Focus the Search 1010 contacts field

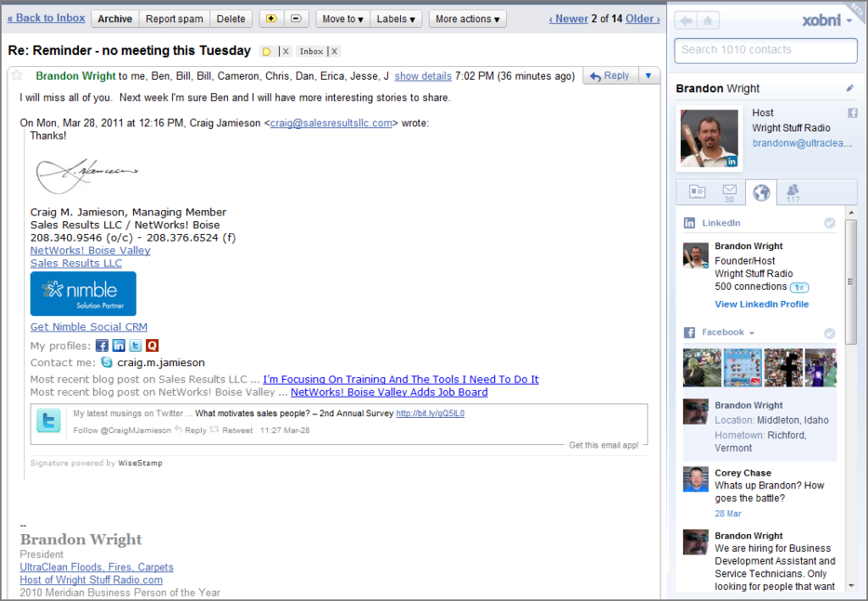(x=765, y=50)
